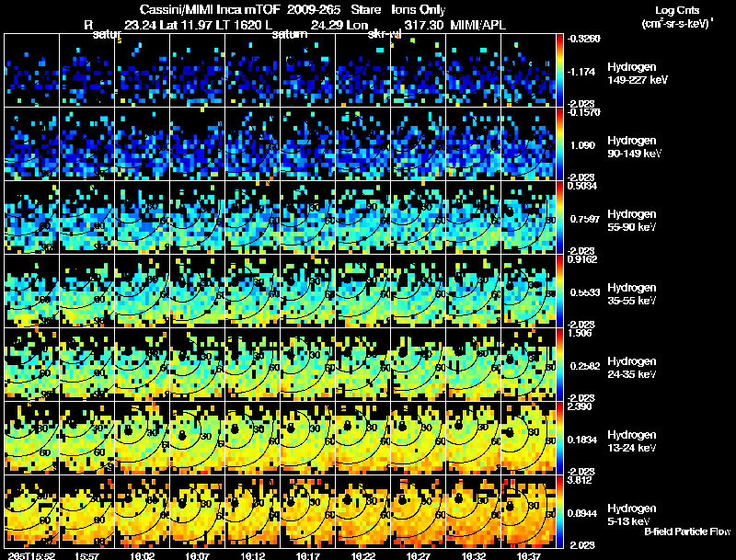Click the color scale bar for 24-35 keV
This screenshot has height=560, width=736.
click(559, 365)
